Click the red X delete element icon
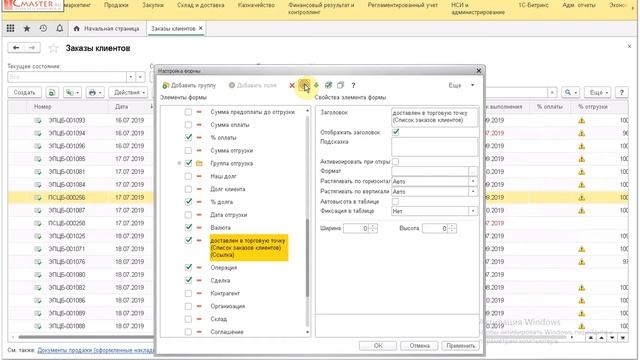The width and height of the screenshot is (640, 360). pos(292,85)
